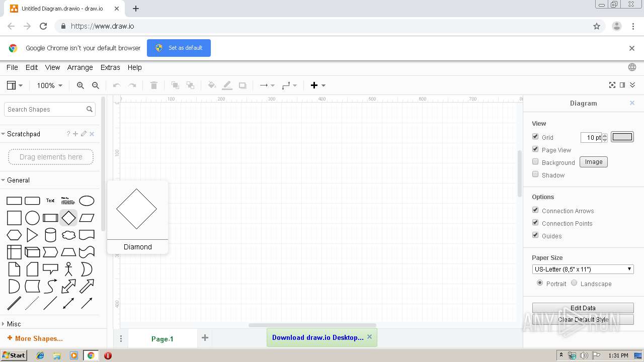
Task: Collapse the General shapes section
Action: click(18, 180)
